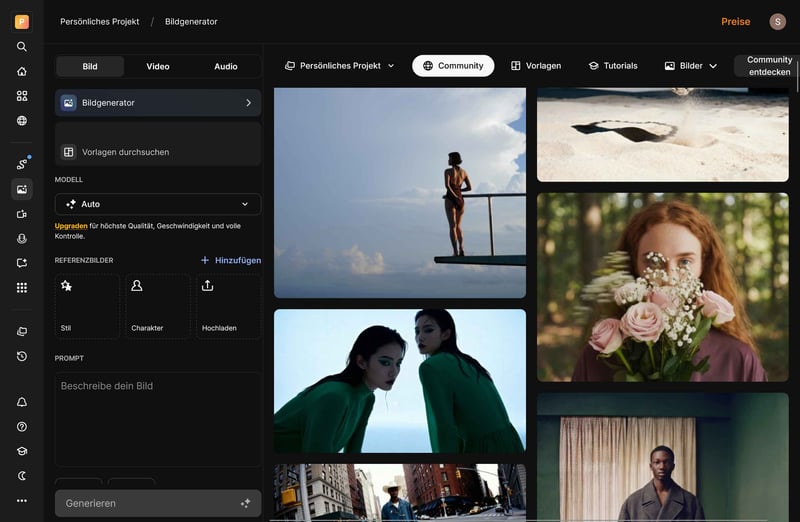The image size is (800, 522).
Task: Click the Hinzufügen reference image link
Action: coord(231,260)
